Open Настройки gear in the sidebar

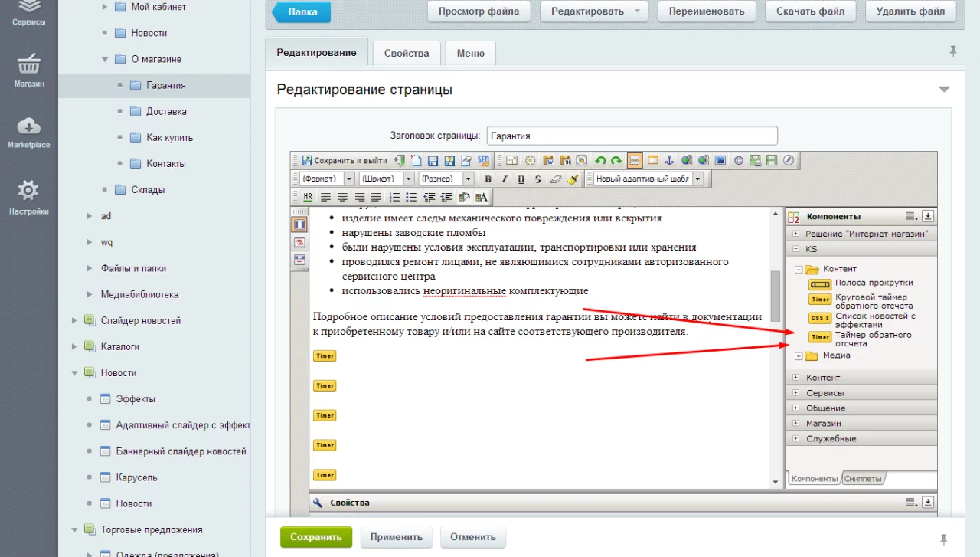click(x=28, y=198)
